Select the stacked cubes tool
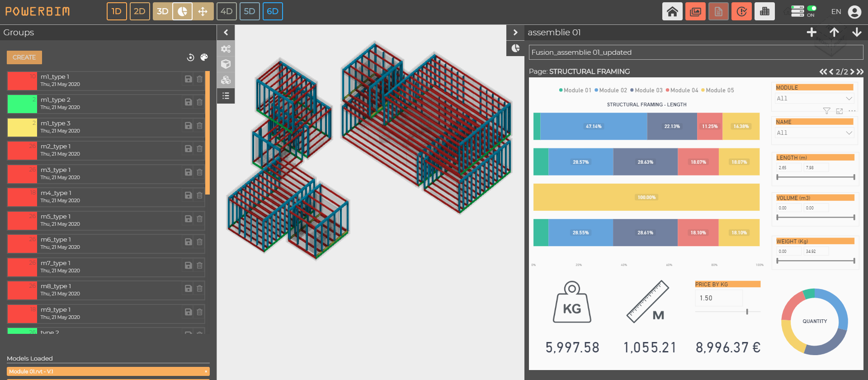 226,80
